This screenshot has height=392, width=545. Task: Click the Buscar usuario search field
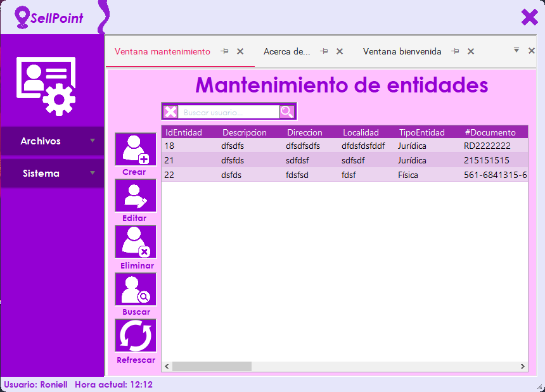(x=229, y=112)
